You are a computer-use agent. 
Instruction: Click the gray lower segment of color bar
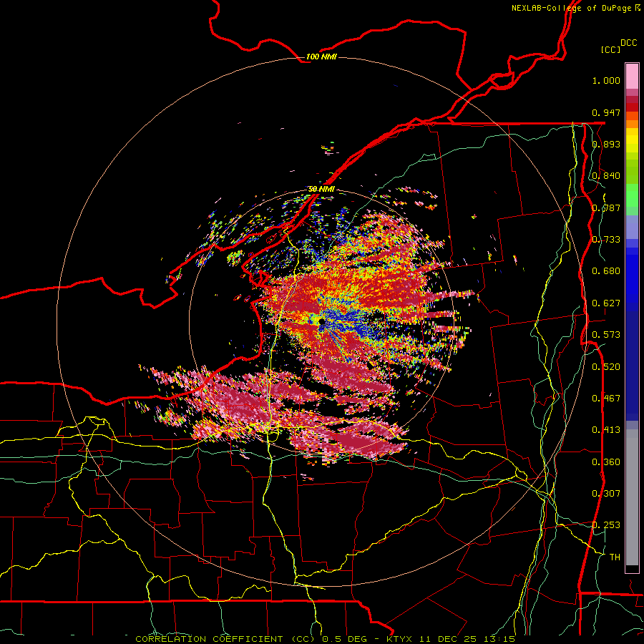pyautogui.click(x=632, y=497)
